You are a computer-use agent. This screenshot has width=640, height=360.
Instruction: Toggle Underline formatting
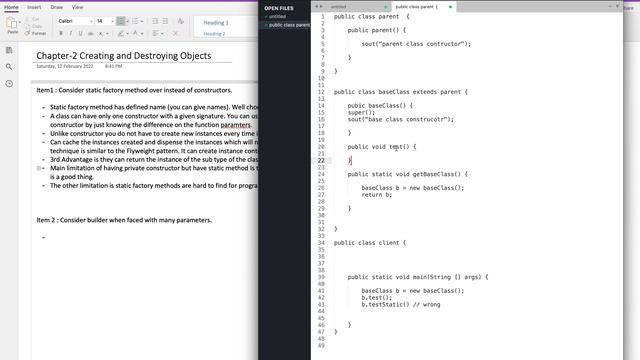click(80, 33)
